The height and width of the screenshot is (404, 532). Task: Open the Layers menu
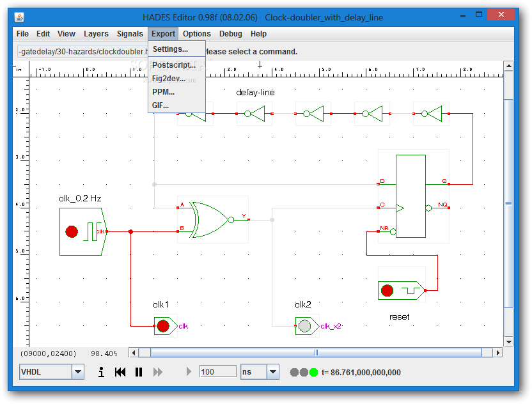click(96, 34)
